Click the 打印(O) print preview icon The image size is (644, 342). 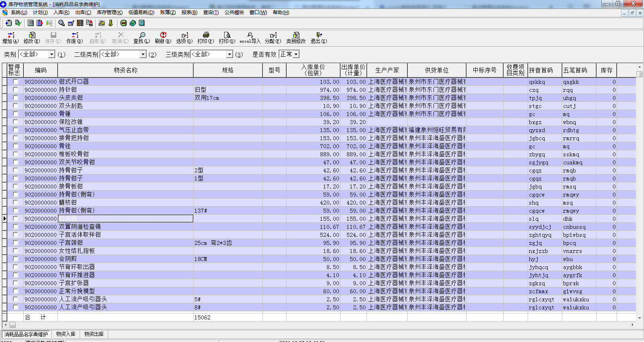click(x=227, y=38)
